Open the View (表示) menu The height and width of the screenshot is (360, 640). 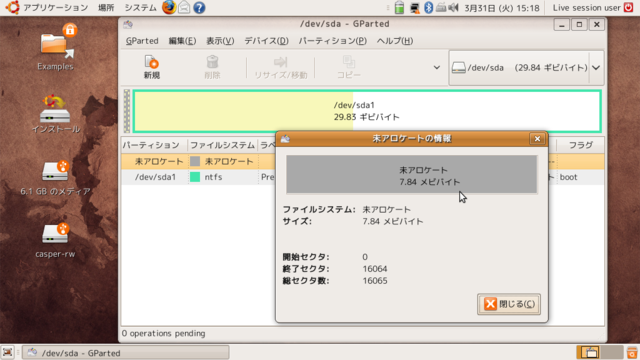click(220, 41)
